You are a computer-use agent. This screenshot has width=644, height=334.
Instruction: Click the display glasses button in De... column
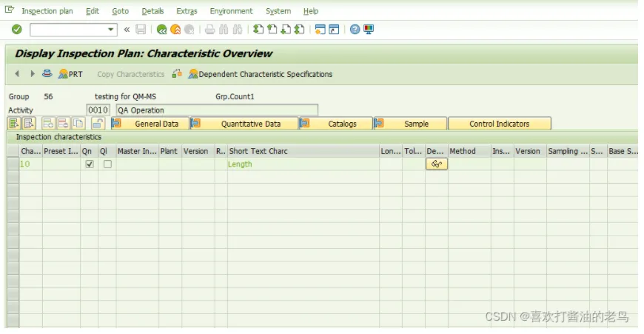pyautogui.click(x=437, y=164)
